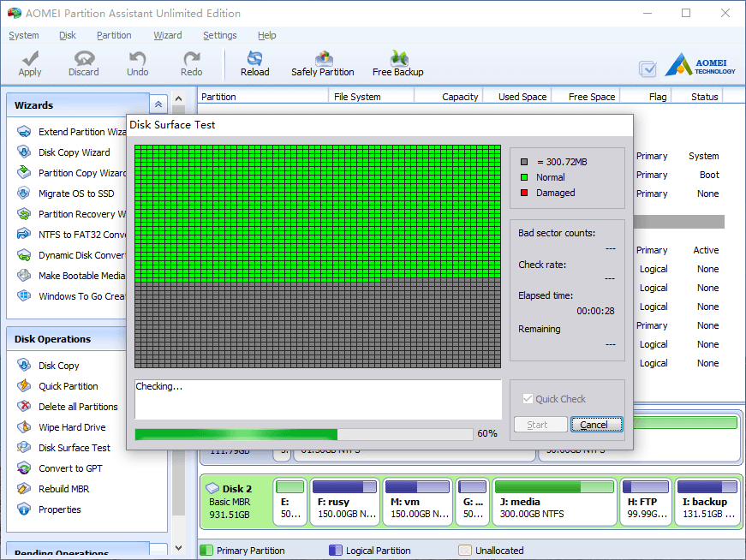
Task: Click the 60% surface test progress bar
Action: click(303, 434)
